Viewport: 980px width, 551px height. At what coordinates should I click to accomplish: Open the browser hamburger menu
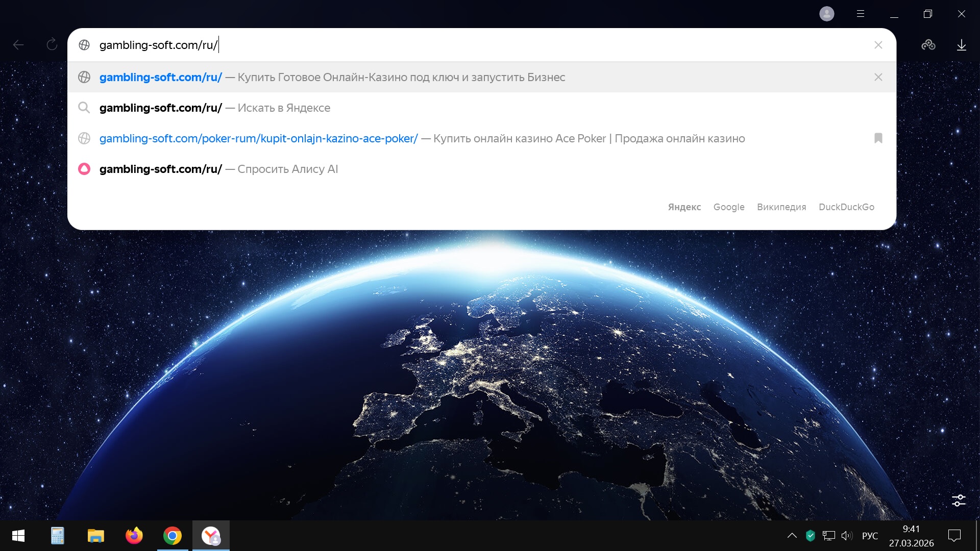[861, 14]
